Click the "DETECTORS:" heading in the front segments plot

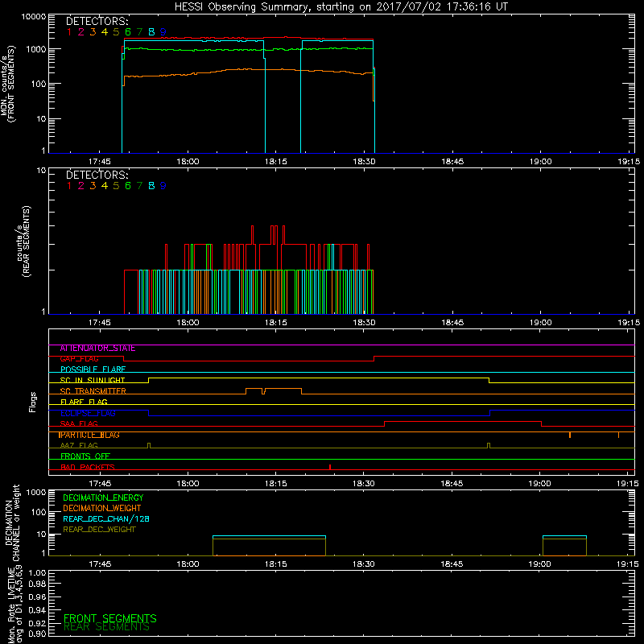tap(97, 22)
